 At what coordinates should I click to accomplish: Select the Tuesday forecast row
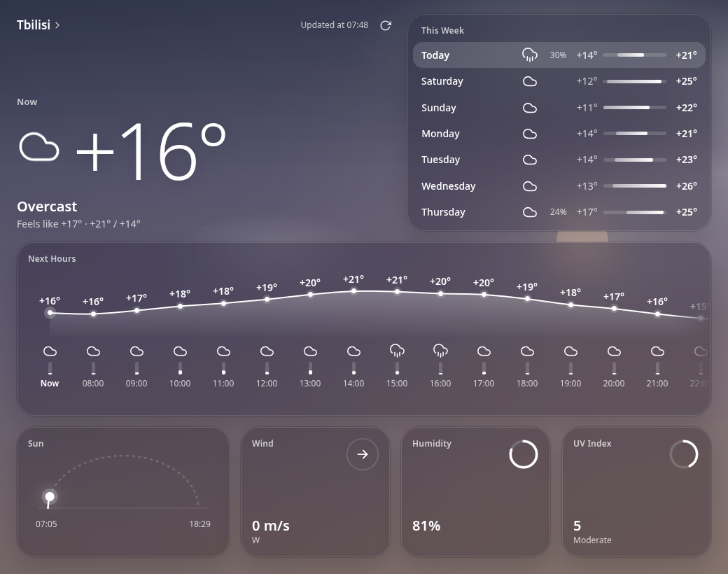[559, 160]
